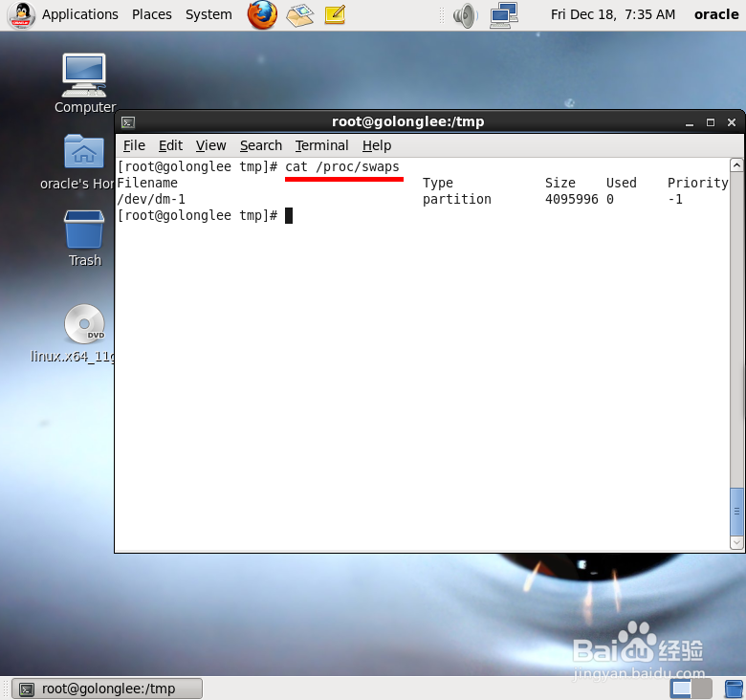
Task: Click the 'Priority' column header
Action: click(x=697, y=183)
